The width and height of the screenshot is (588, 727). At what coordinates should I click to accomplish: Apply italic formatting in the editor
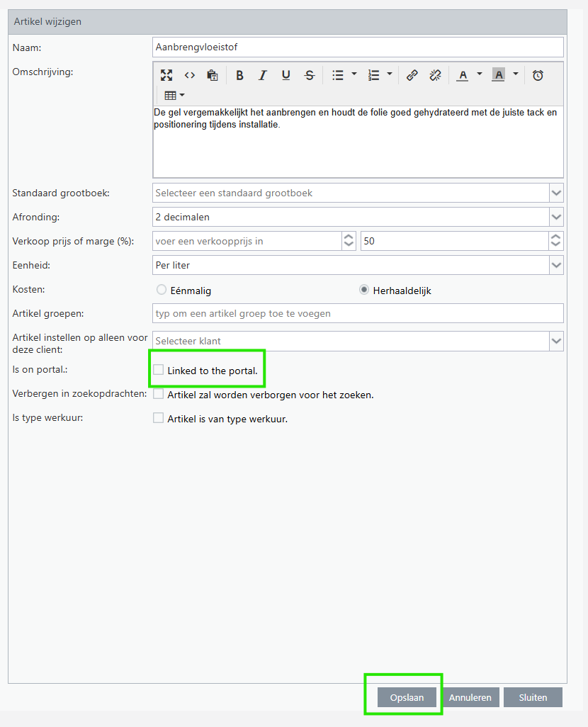point(263,75)
